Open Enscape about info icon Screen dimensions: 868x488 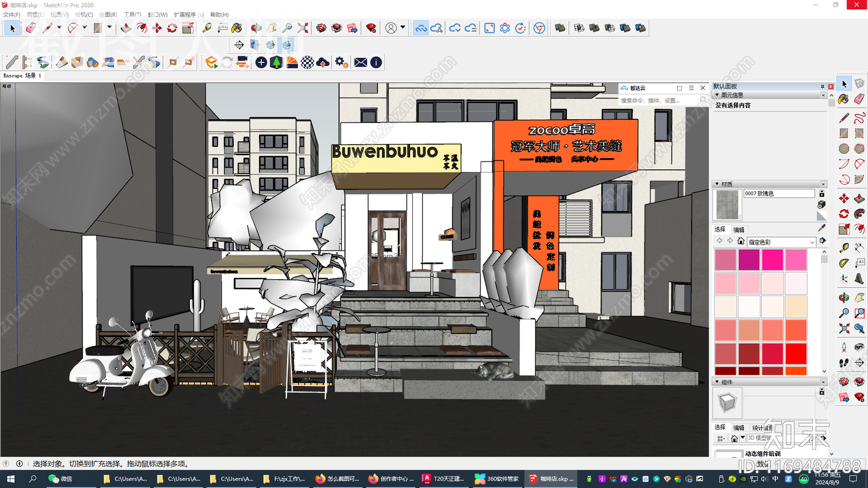pyautogui.click(x=376, y=62)
